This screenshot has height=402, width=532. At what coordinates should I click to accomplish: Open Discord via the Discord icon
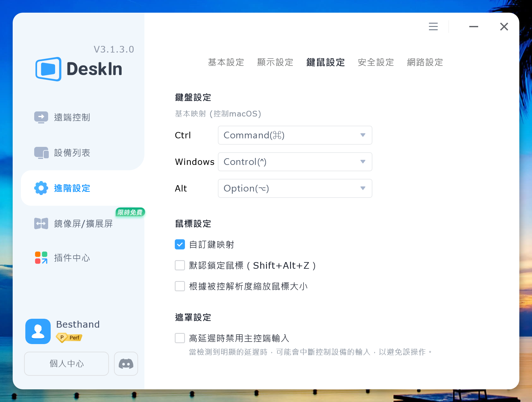(126, 364)
